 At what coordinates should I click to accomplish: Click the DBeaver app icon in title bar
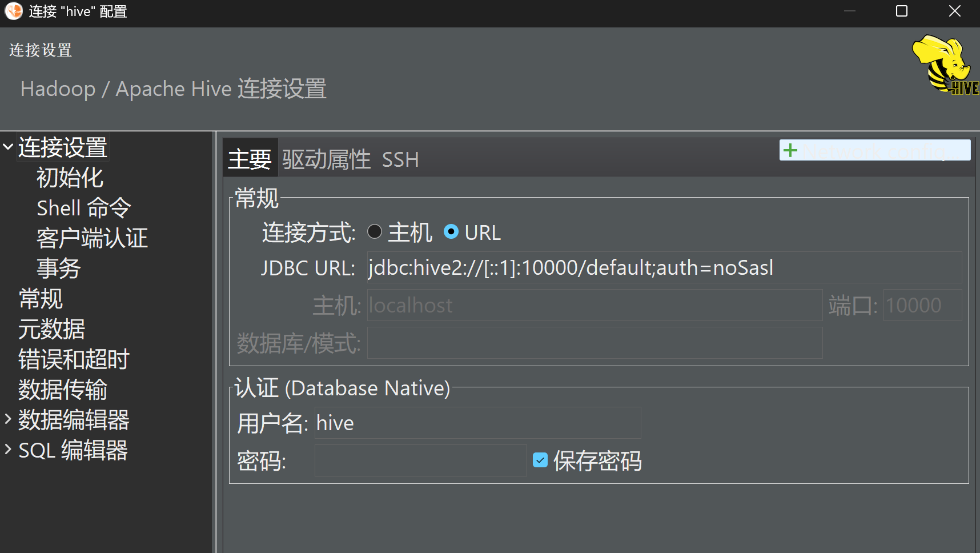(13, 11)
